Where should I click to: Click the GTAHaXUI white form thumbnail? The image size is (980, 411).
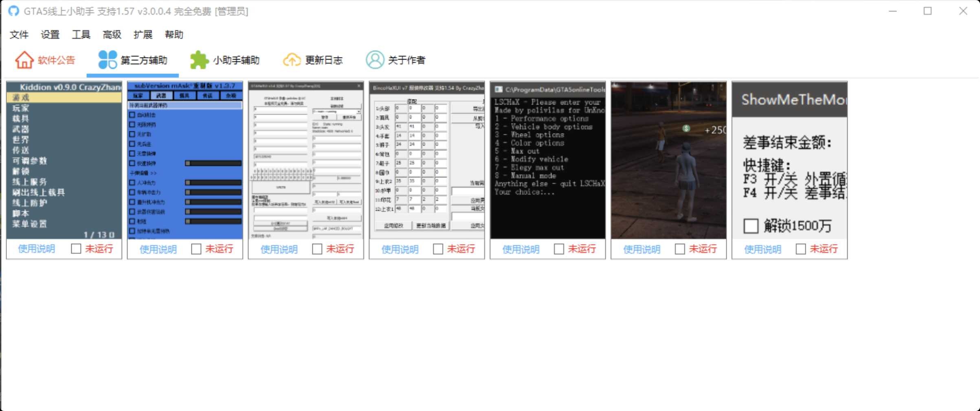(306, 160)
